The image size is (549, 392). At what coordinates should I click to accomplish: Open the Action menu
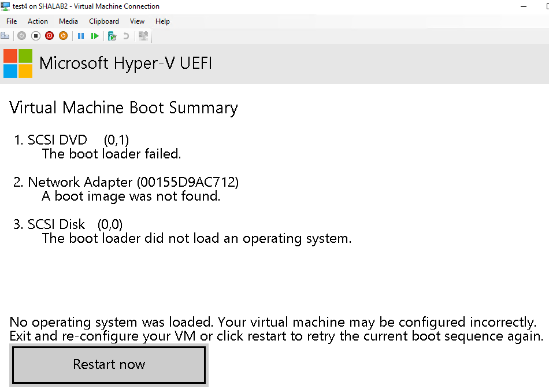click(x=38, y=21)
